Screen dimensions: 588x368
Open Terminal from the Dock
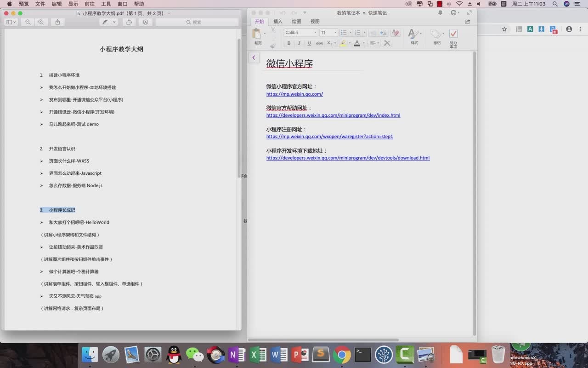pos(363,355)
